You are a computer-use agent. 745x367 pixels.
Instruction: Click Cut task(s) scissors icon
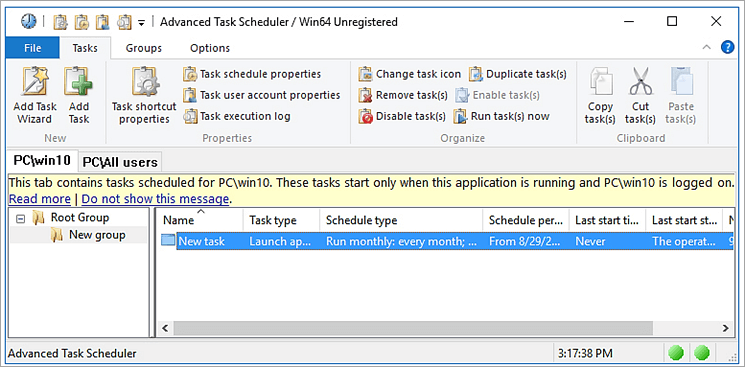640,81
